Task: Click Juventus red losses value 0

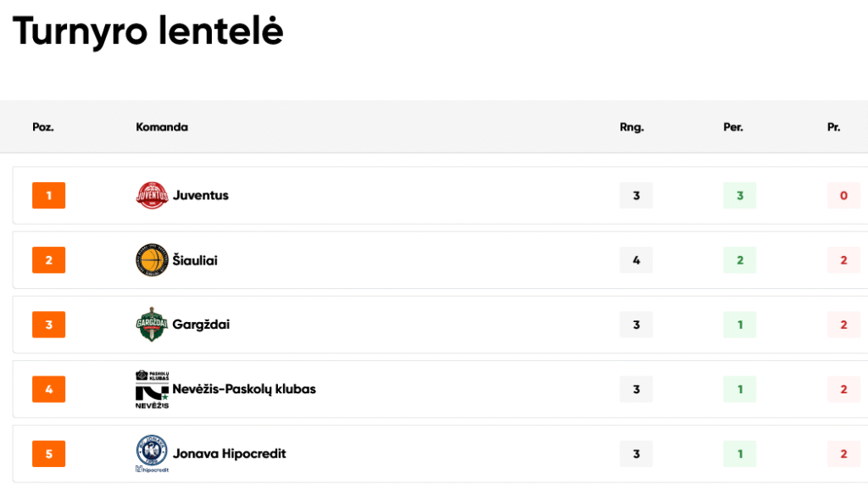Action: pyautogui.click(x=843, y=196)
